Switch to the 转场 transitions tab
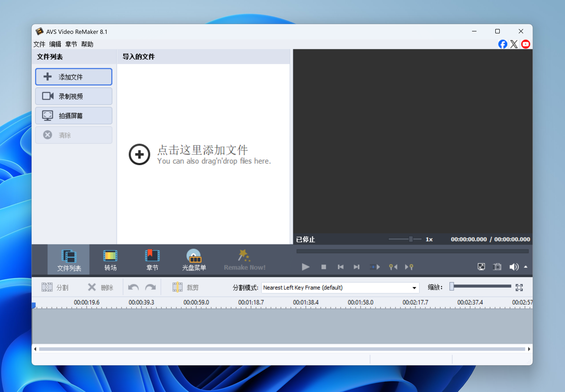Image resolution: width=565 pixels, height=392 pixels. (x=110, y=260)
